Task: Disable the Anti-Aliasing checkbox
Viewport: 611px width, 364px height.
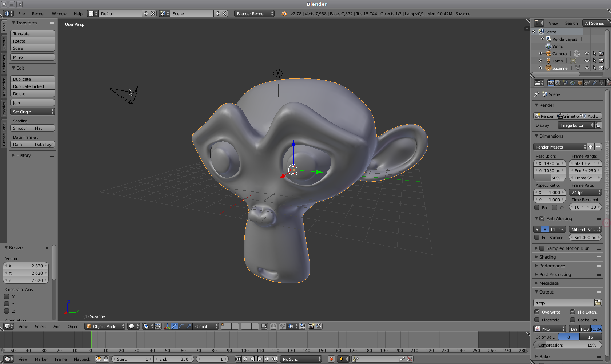Action: point(542,218)
